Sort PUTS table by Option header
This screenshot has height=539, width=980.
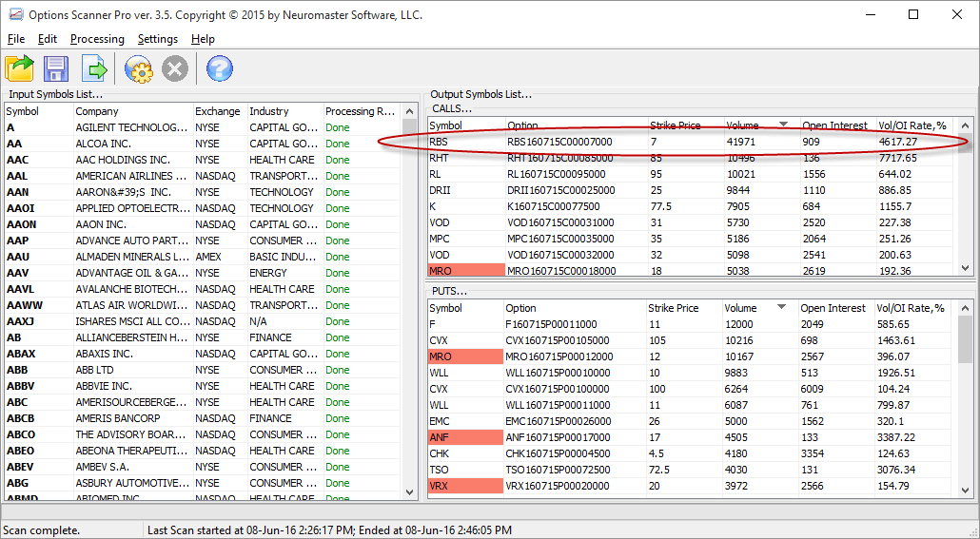click(575, 308)
